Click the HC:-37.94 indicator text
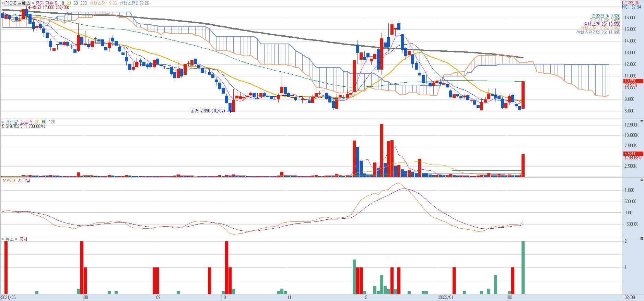 coord(632,7)
